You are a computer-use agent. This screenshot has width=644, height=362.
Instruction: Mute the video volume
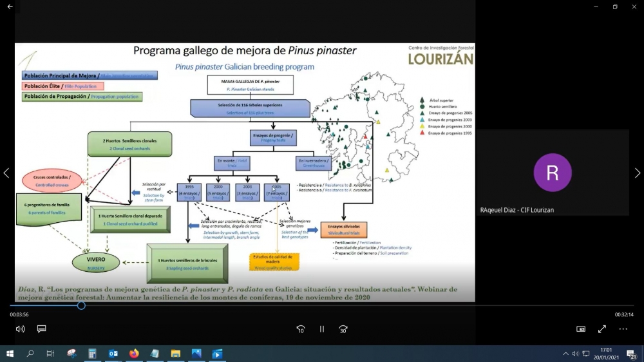pos(20,329)
